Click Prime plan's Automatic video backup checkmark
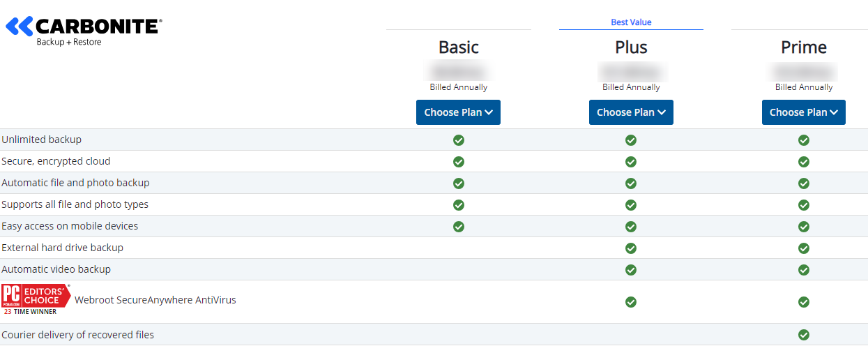Screen dimensions: 868x346 tap(803, 270)
